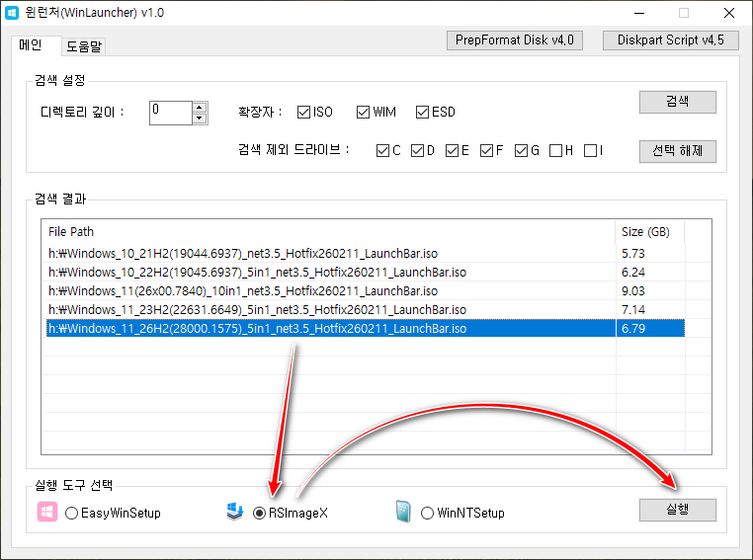Uncheck the ESD extension checkbox

(422, 113)
